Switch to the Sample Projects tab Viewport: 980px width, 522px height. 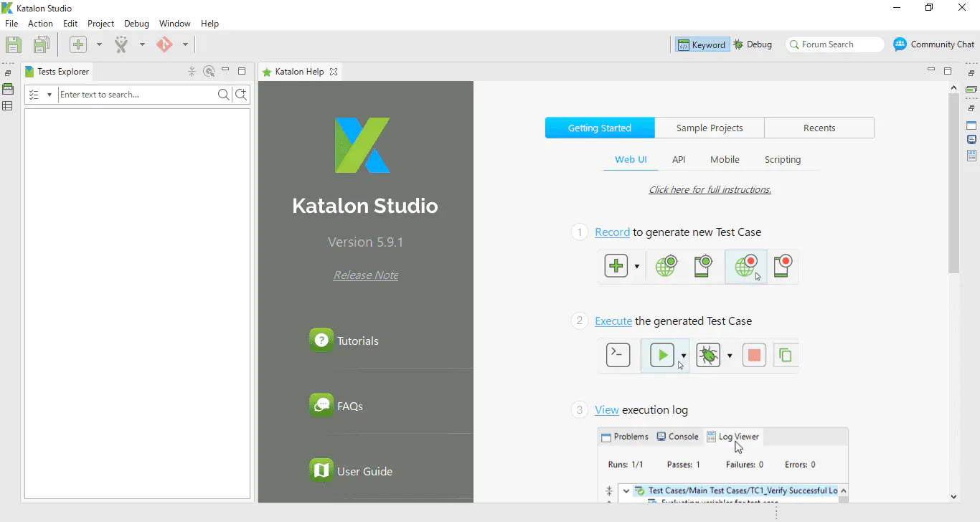[709, 127]
